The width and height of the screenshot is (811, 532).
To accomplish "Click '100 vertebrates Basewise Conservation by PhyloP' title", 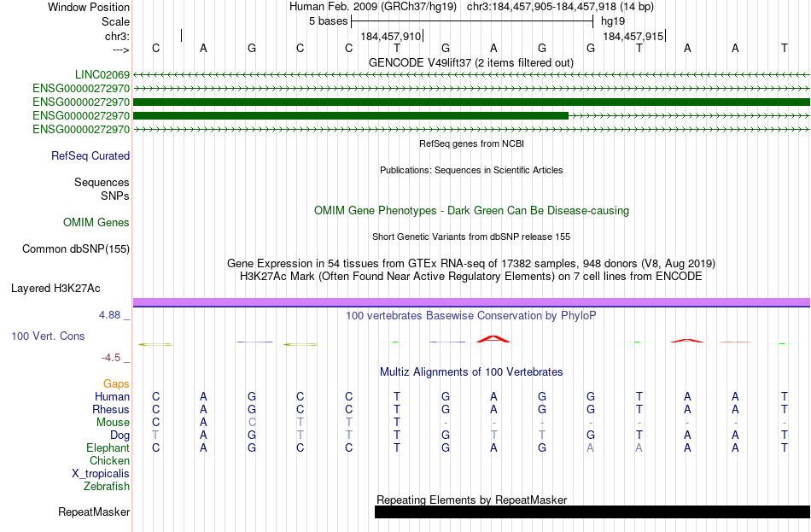I will [471, 316].
